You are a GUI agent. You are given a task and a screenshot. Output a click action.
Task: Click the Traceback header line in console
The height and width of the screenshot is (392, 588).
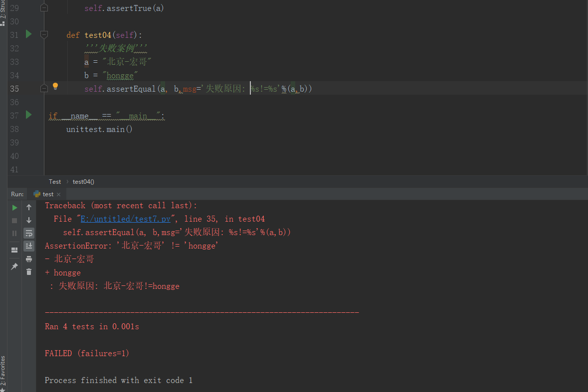[x=121, y=206]
